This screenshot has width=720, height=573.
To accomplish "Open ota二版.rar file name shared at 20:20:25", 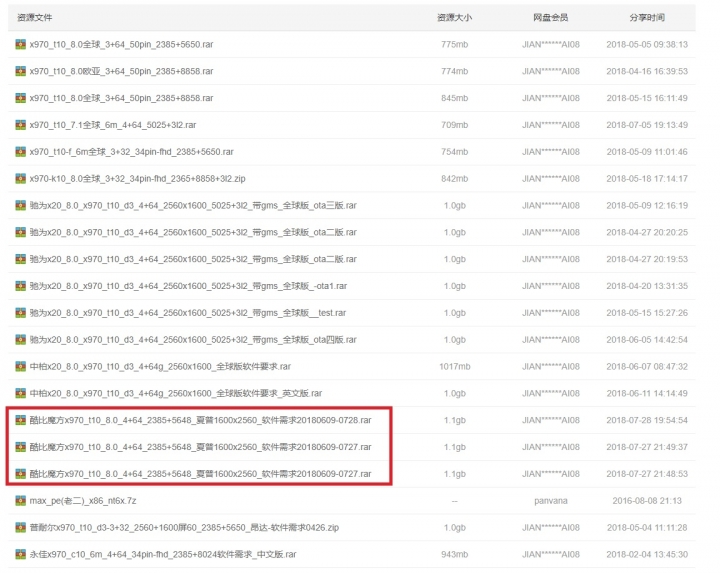I will point(193,232).
